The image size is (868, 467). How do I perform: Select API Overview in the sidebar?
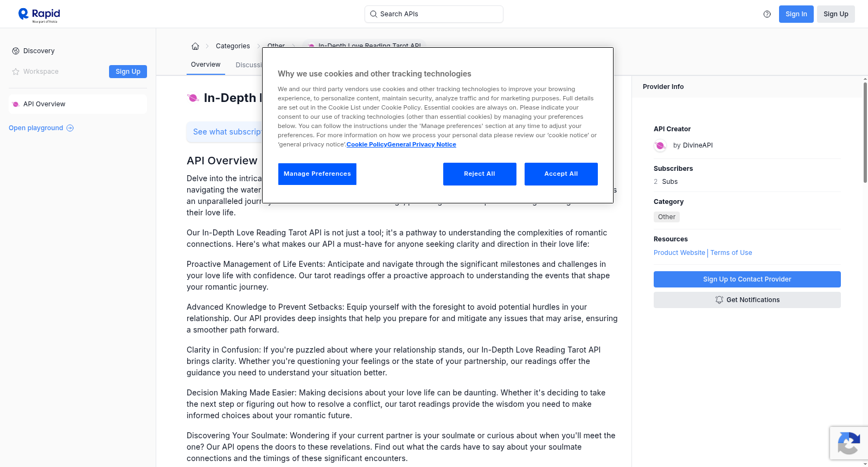(78, 104)
